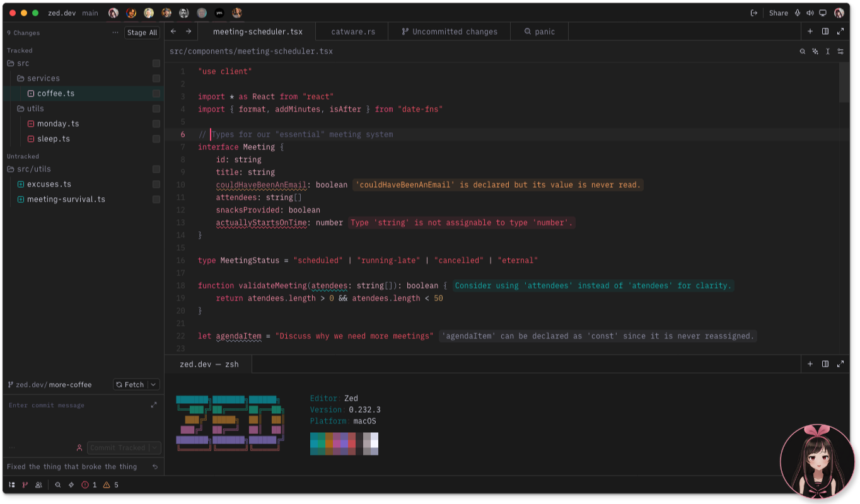
Task: Start screen sharing from the title bar
Action: tap(823, 13)
